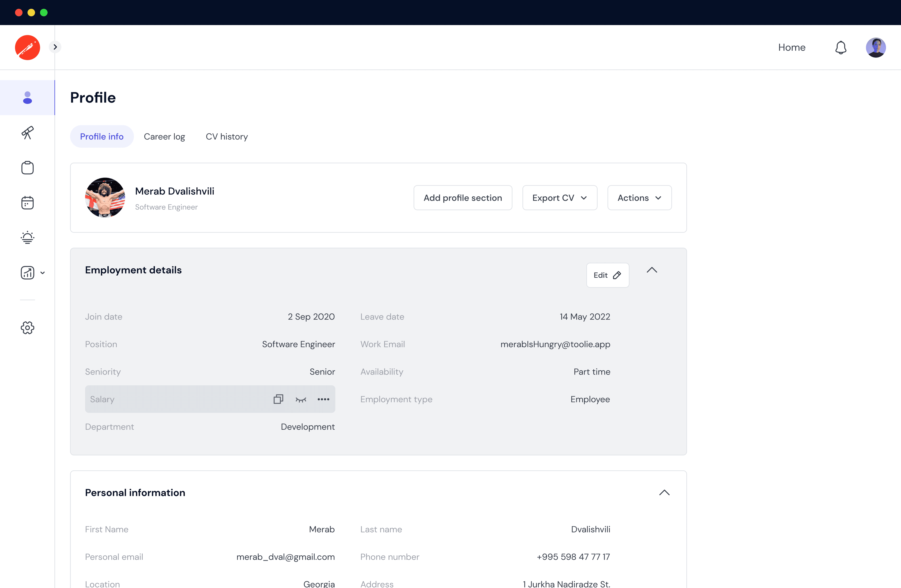The height and width of the screenshot is (588, 901).
Task: Copy the salary value
Action: click(278, 399)
